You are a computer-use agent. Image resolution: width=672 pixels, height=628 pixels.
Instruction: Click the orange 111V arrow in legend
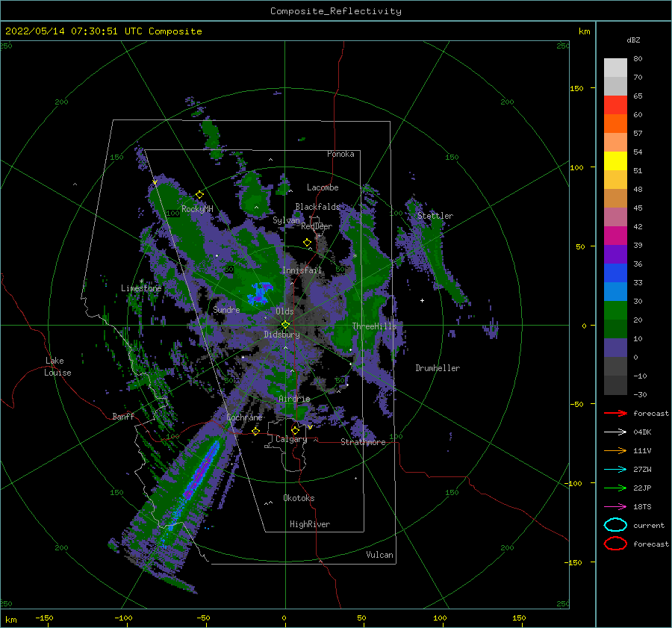[615, 450]
